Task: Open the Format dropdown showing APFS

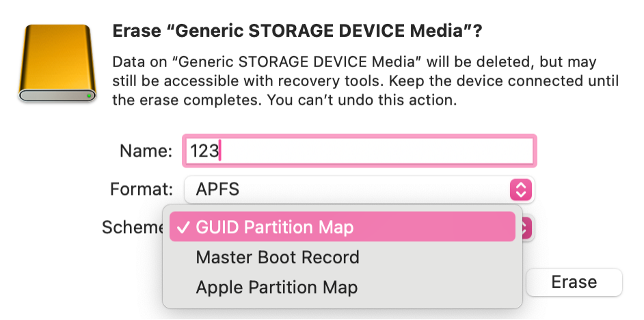Action: 359,189
